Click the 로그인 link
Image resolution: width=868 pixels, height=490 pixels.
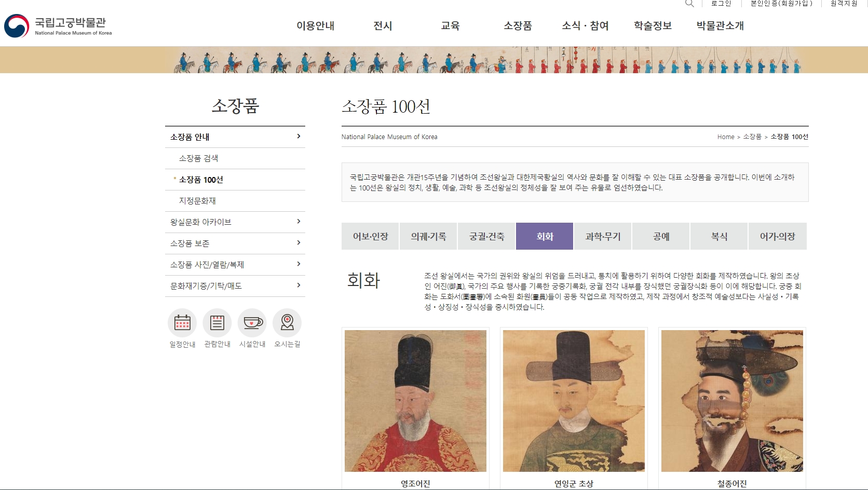coord(721,3)
